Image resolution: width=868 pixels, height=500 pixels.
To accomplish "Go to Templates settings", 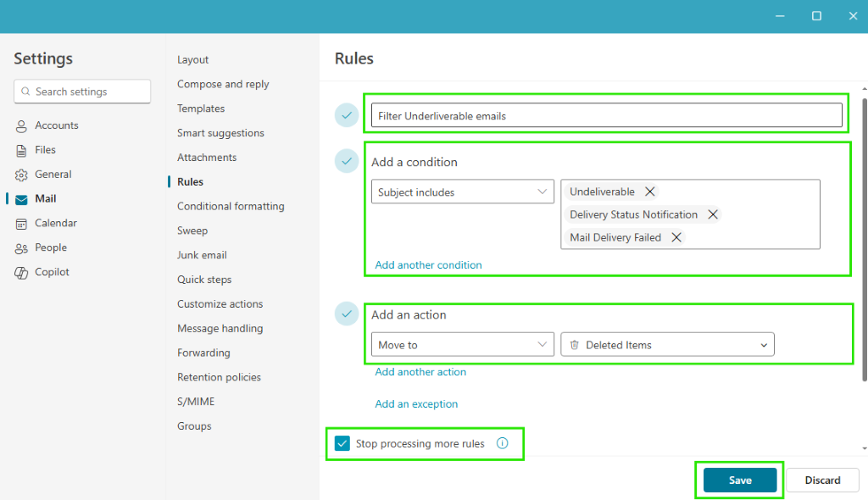I will [x=201, y=108].
